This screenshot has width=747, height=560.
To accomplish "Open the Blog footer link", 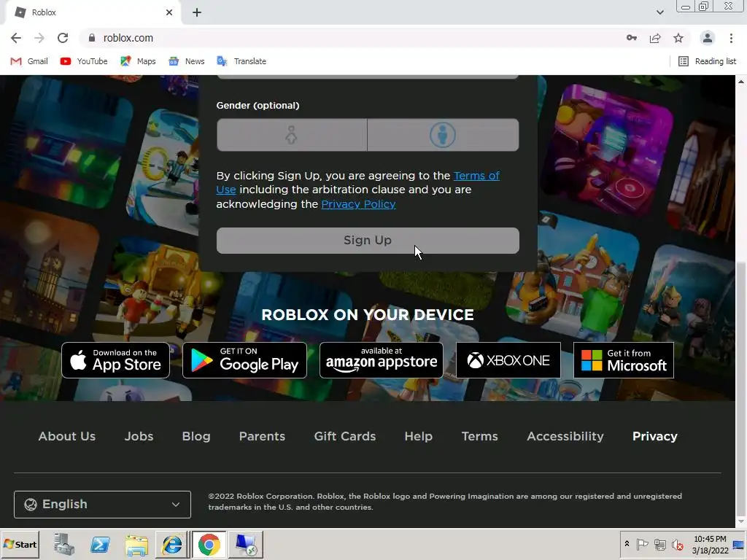I will click(196, 436).
